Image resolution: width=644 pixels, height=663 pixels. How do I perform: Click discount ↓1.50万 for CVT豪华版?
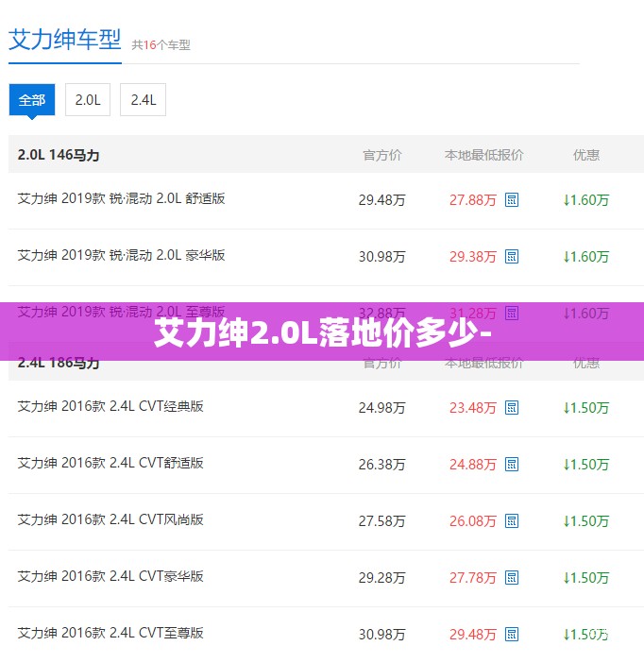[586, 578]
